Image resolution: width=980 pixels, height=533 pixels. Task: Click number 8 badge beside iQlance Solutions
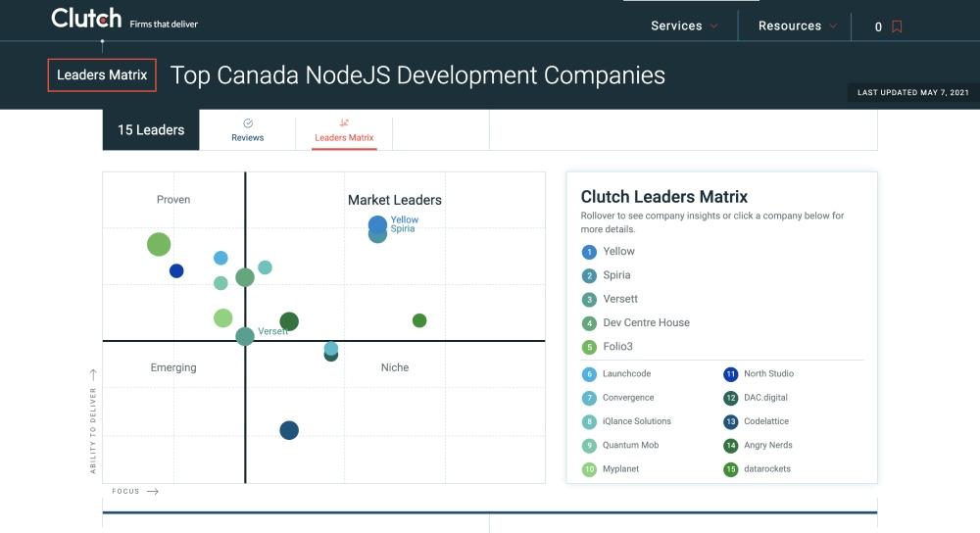click(589, 421)
